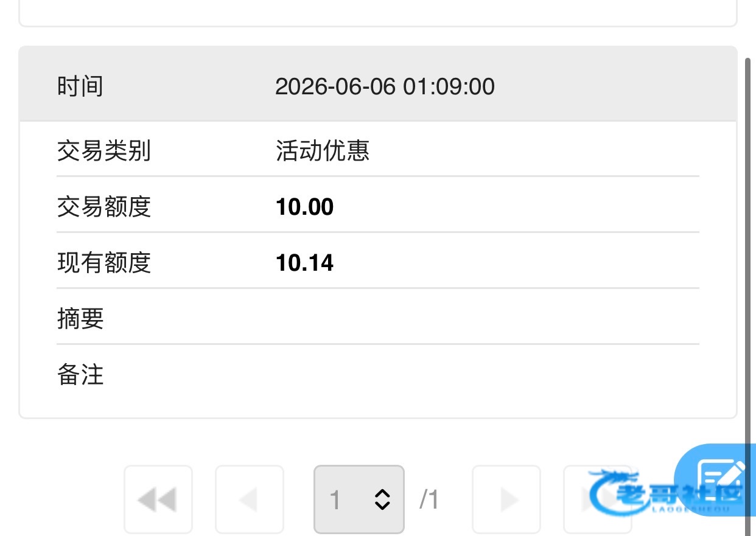Open the page number selector showing 1

359,499
